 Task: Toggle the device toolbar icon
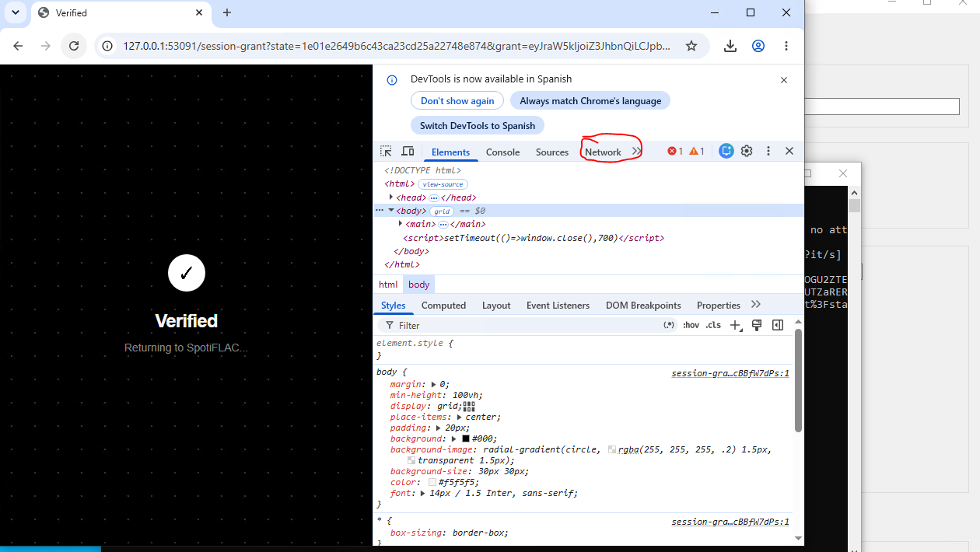(x=408, y=152)
